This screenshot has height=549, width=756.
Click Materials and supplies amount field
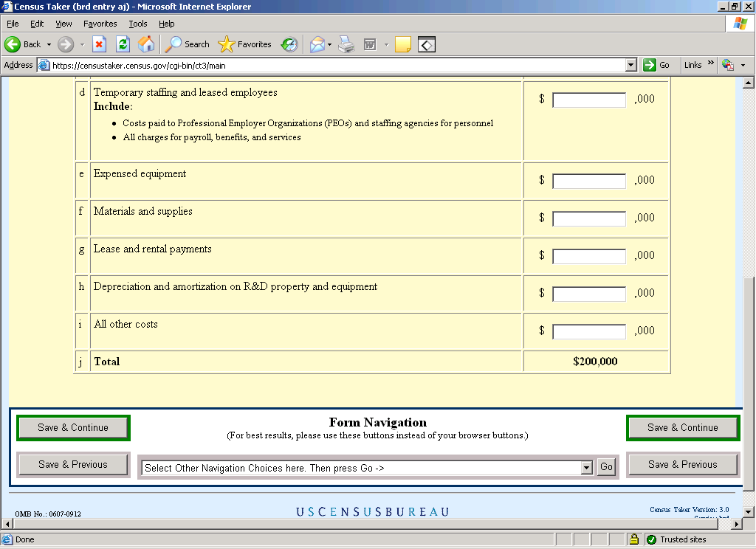589,218
